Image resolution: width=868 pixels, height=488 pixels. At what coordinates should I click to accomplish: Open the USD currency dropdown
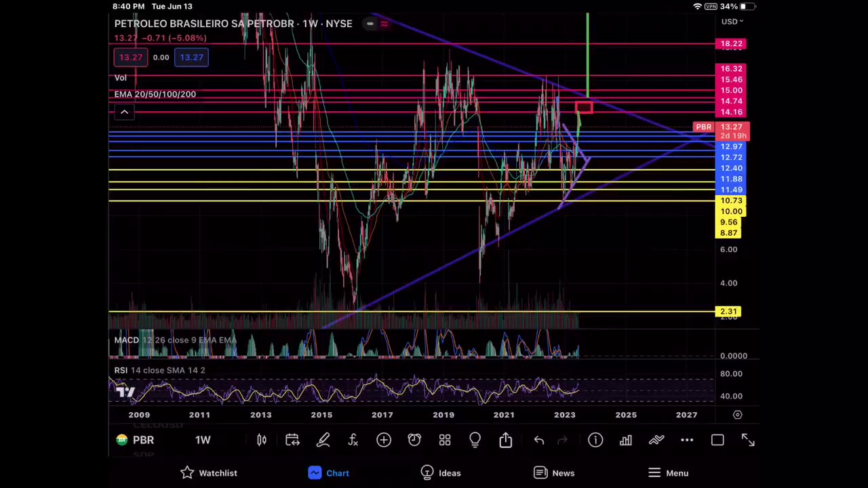(x=732, y=22)
